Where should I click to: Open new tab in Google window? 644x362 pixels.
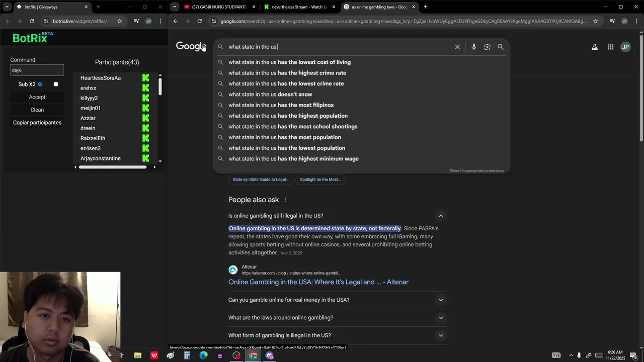(x=426, y=7)
